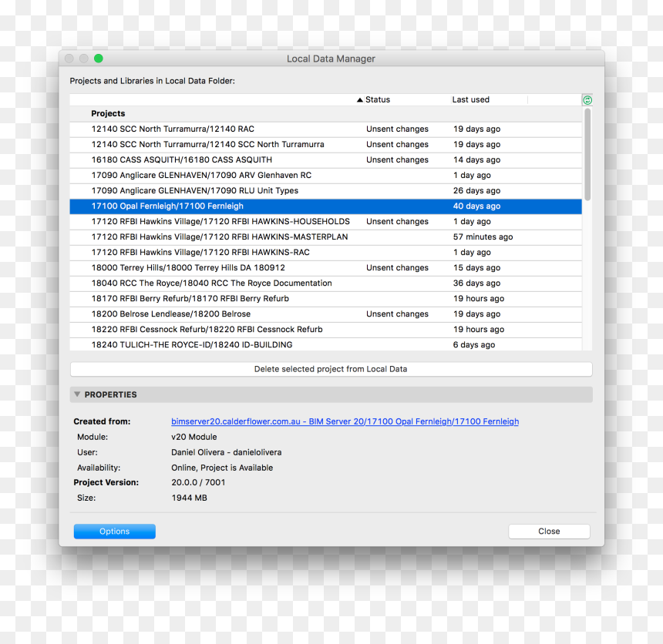Click the '20.0.0 / 7001' project version
This screenshot has width=663, height=644.
coord(198,482)
